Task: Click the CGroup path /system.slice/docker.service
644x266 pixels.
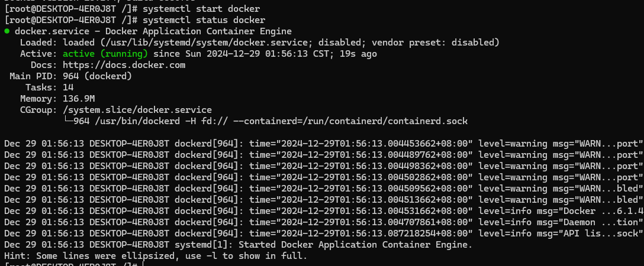Action: (137, 110)
